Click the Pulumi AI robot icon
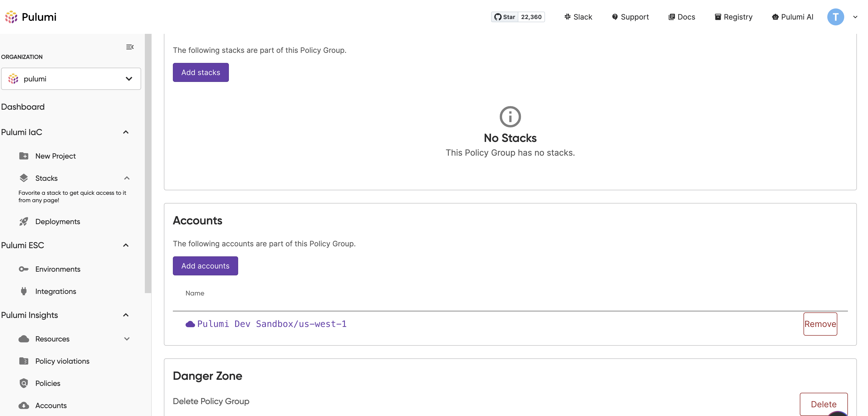The width and height of the screenshot is (868, 416). point(775,17)
